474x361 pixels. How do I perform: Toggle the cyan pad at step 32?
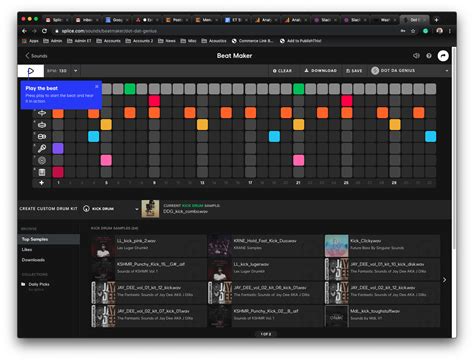click(431, 136)
